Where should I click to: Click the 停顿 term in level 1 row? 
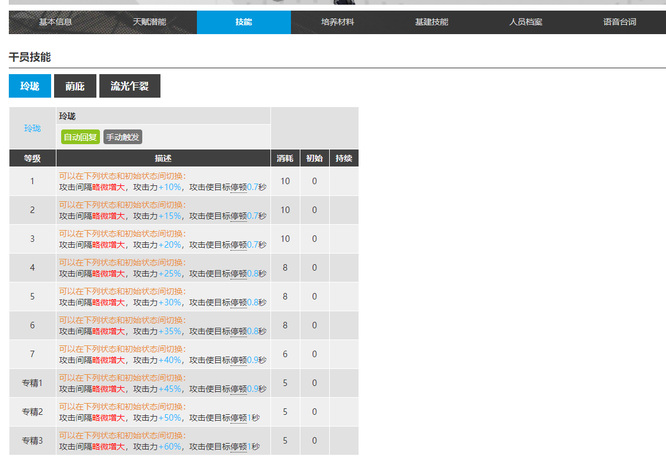[x=238, y=187]
